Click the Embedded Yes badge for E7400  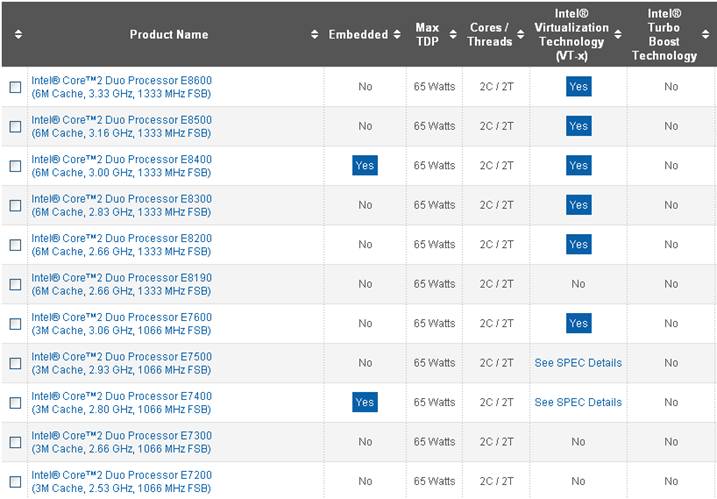tap(365, 402)
